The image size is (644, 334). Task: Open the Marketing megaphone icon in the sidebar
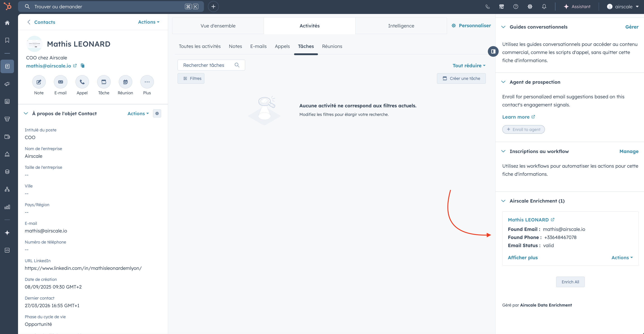[7, 84]
